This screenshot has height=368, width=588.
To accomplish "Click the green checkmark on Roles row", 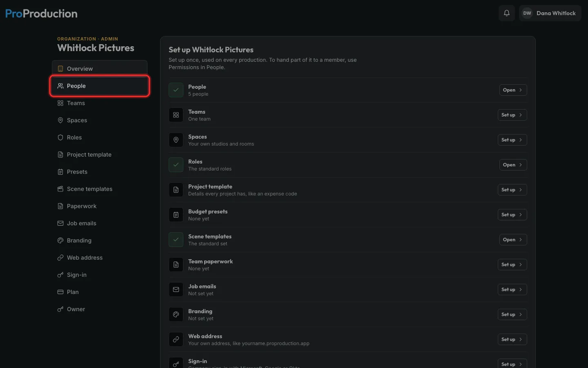I will 176,165.
